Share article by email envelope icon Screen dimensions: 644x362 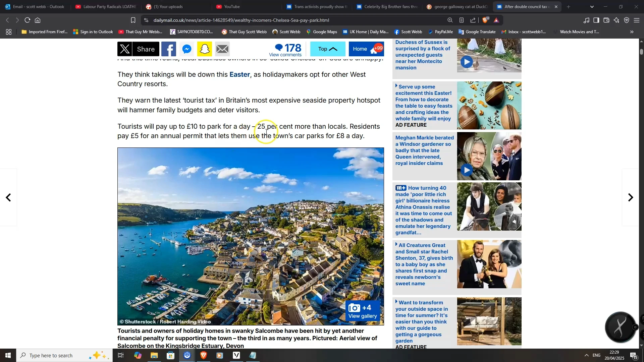[222, 49]
